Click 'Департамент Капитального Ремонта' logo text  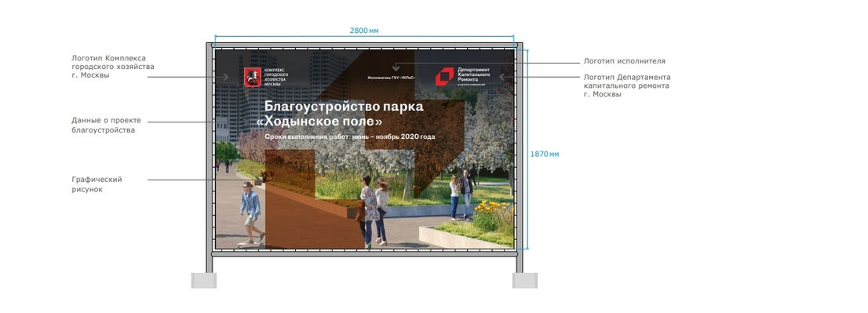coord(474,76)
